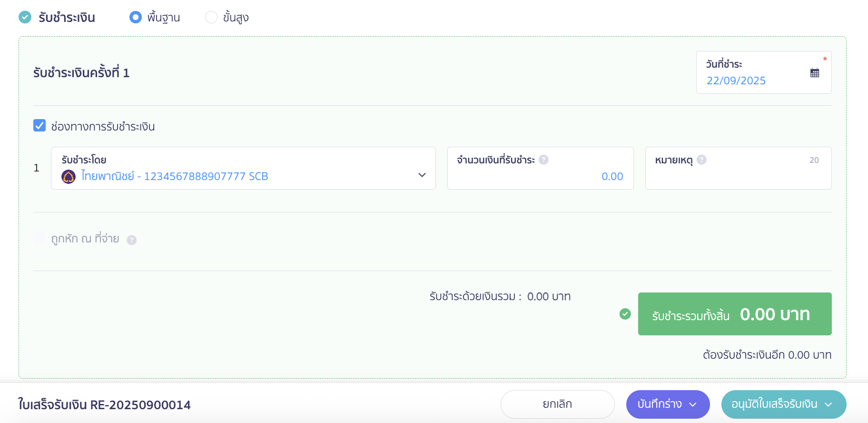This screenshot has height=423, width=868.
Task: Click green check icon beside total payment
Action: [625, 314]
